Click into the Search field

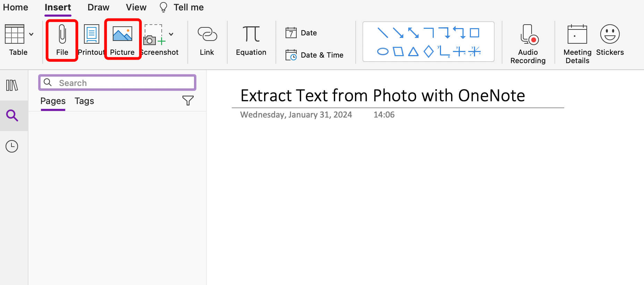pyautogui.click(x=117, y=83)
